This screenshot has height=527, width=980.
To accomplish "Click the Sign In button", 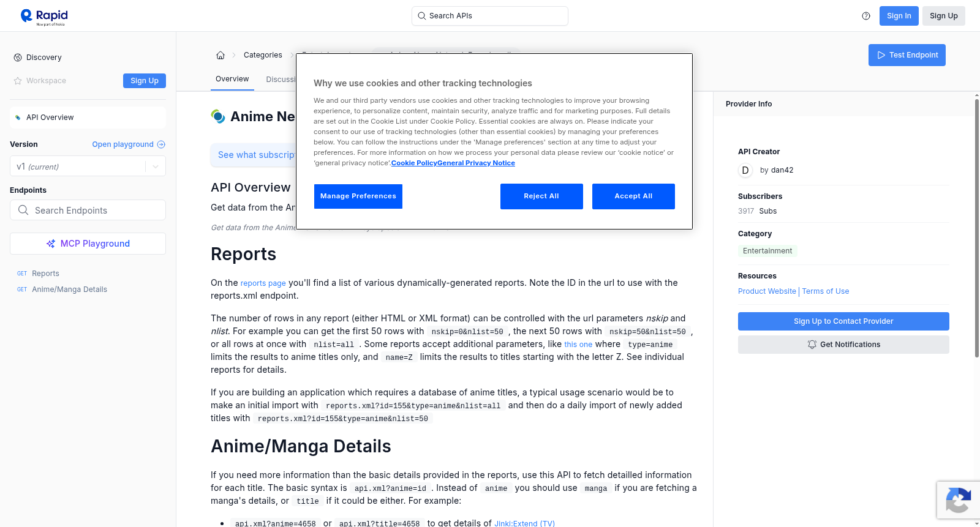I will coord(899,16).
